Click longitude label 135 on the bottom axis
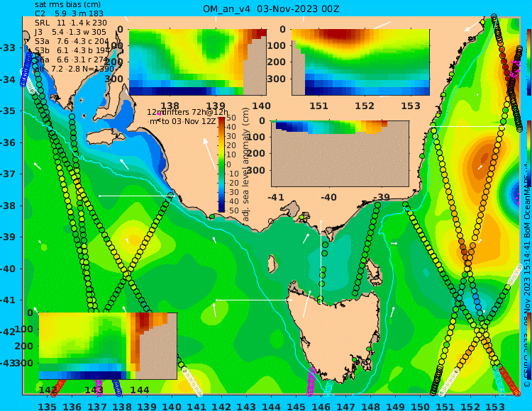The height and width of the screenshot is (411, 532). (x=47, y=406)
